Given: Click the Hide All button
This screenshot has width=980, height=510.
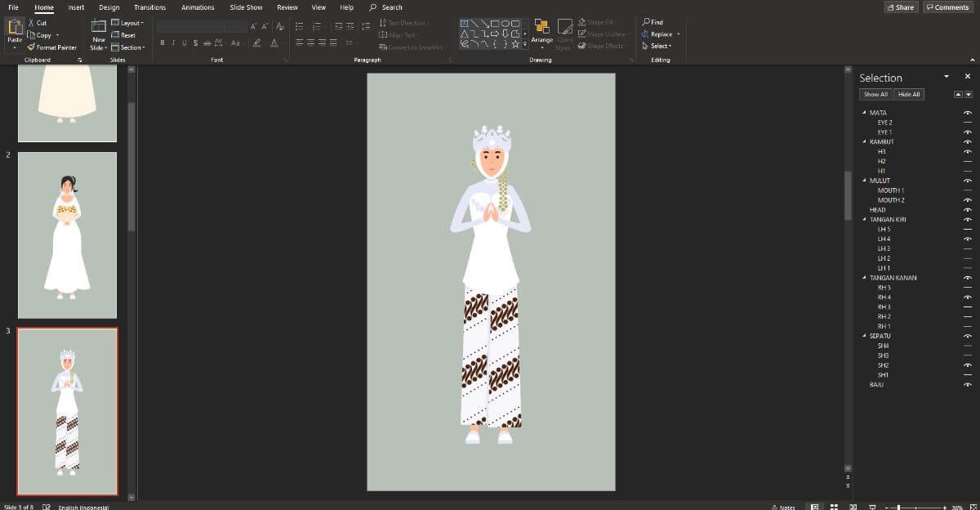Looking at the screenshot, I should [909, 94].
